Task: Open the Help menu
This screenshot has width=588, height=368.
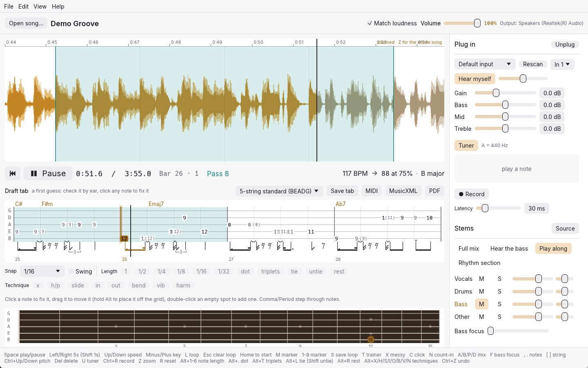Action: click(x=58, y=7)
